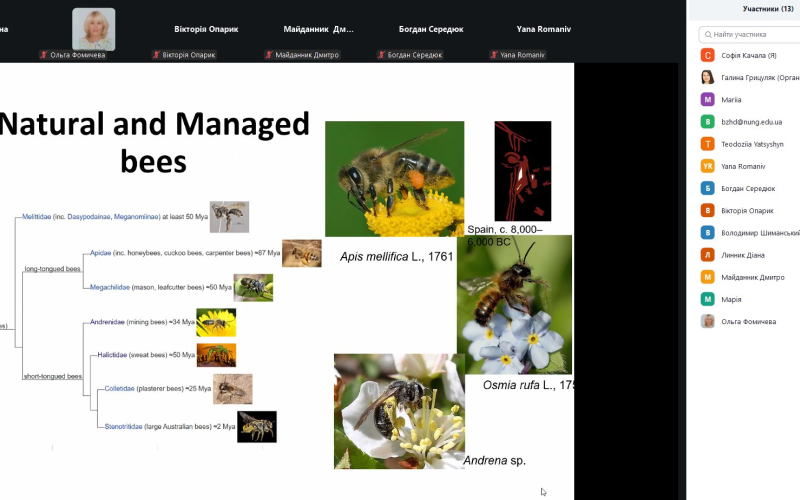Select Вікторія Опарик in the participants list
The image size is (800, 500).
coord(749,210)
